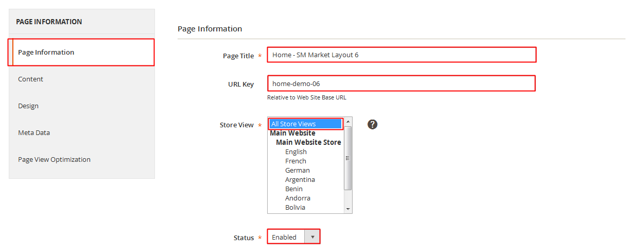Open the Page Information tab
This screenshot has width=644, height=252.
[x=81, y=52]
